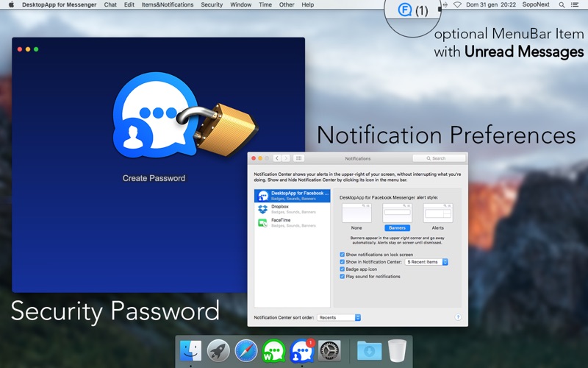Click the Wi-Fi status icon
Viewport: 588px width, 368px height.
[x=457, y=5]
